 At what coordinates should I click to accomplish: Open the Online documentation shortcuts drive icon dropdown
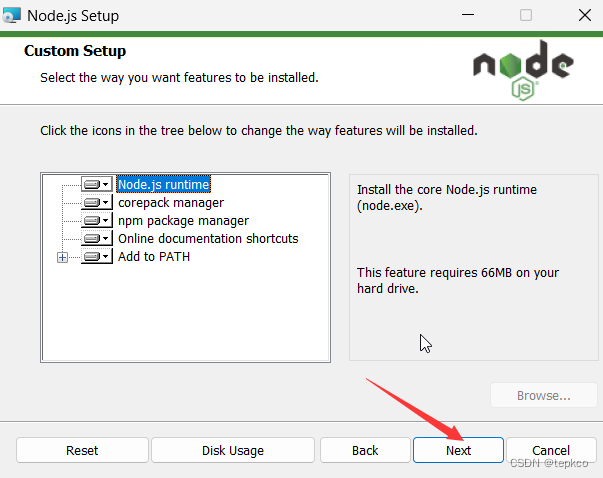97,239
